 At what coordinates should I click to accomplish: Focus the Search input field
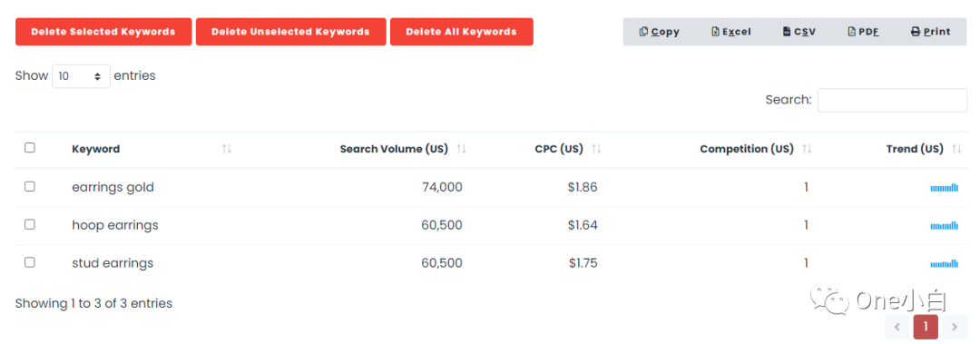892,100
